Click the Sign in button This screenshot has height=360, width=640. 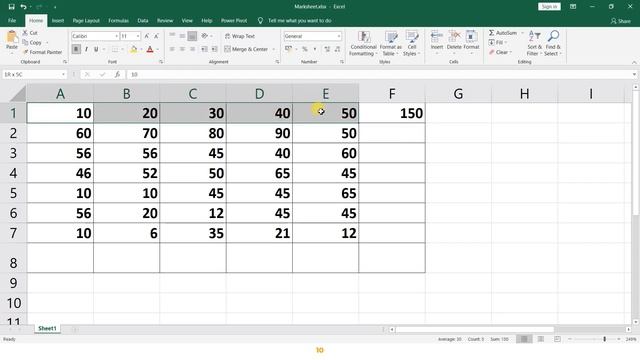[549, 7]
